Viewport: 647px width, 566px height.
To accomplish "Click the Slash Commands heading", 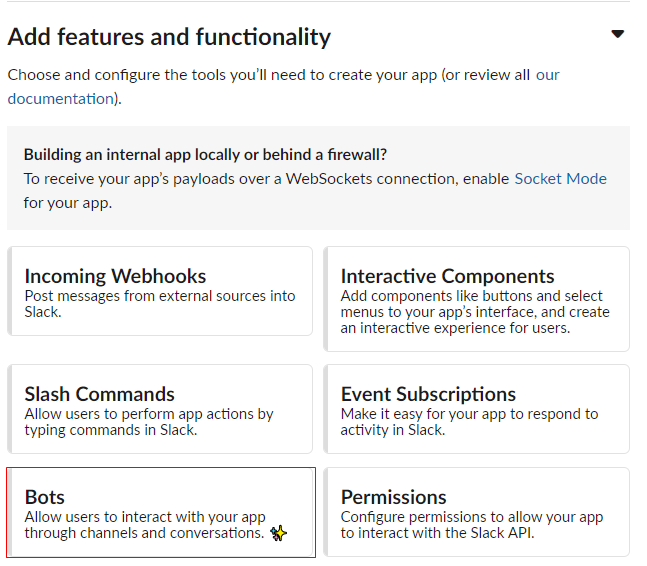I will click(99, 394).
